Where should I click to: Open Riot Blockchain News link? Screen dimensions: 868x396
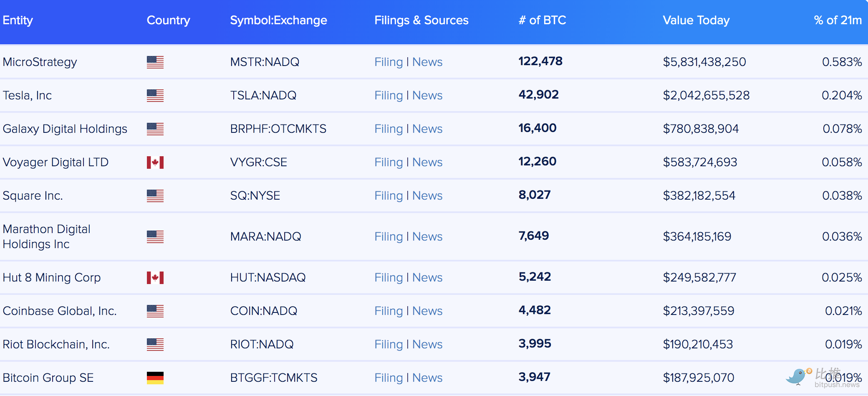point(427,344)
